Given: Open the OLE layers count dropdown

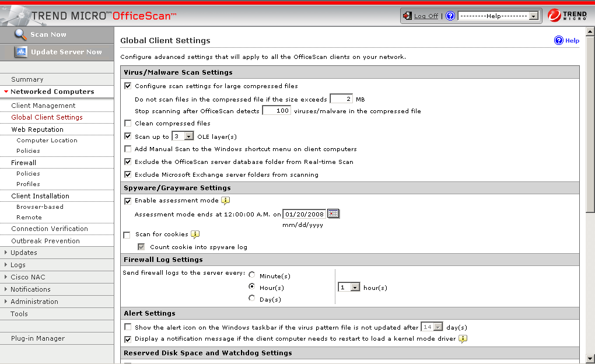Looking at the screenshot, I should 183,136.
